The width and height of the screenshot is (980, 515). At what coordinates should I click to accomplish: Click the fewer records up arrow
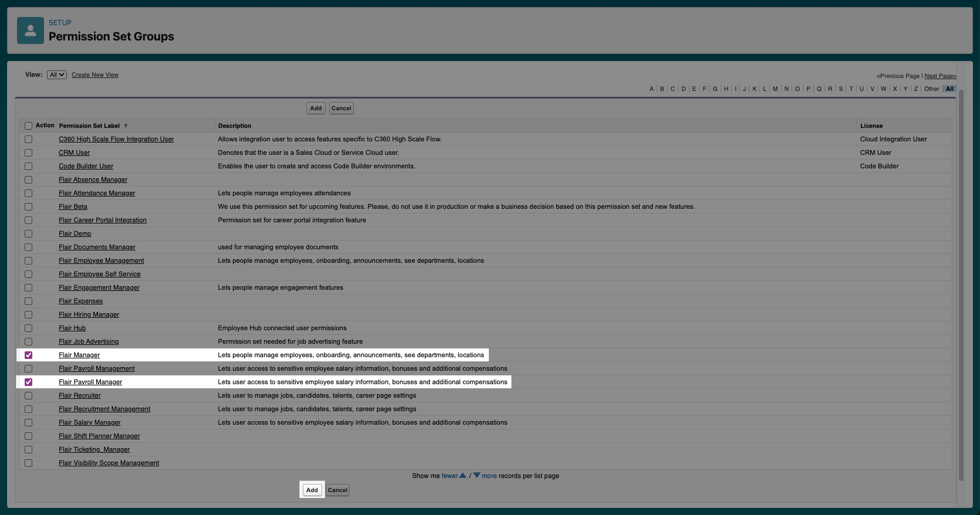(x=462, y=475)
